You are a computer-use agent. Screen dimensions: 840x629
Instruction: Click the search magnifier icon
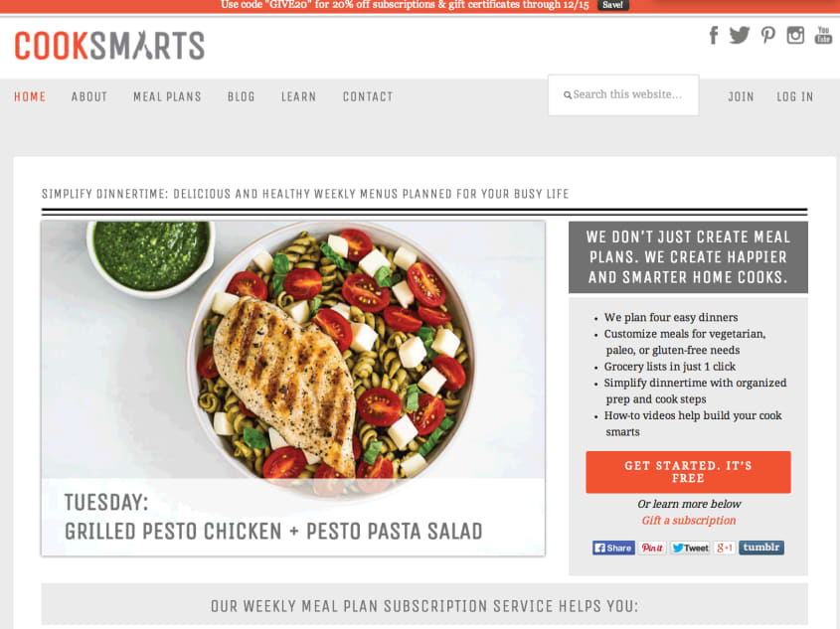pyautogui.click(x=568, y=95)
